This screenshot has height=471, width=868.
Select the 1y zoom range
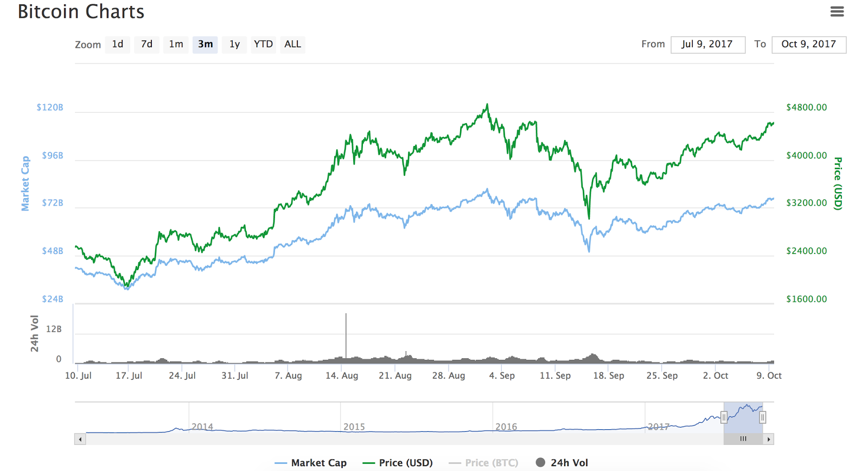click(x=234, y=44)
